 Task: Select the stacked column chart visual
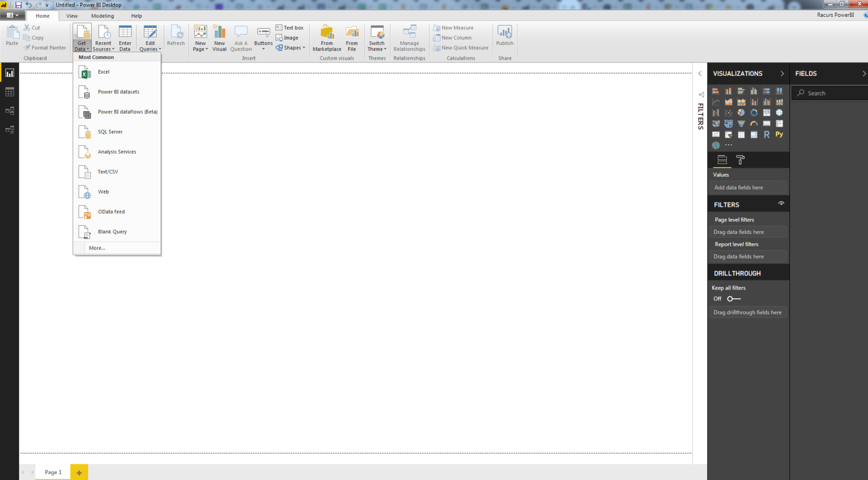(729, 91)
